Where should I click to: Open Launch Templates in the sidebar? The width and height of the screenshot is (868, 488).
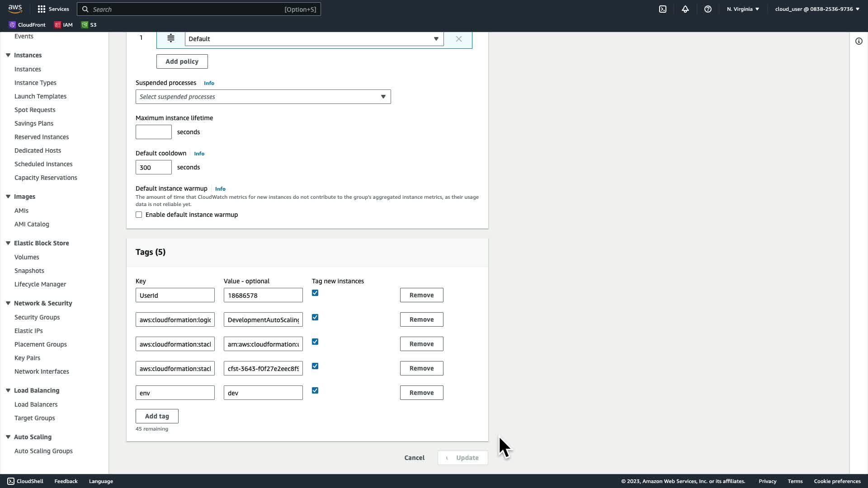[x=40, y=96]
